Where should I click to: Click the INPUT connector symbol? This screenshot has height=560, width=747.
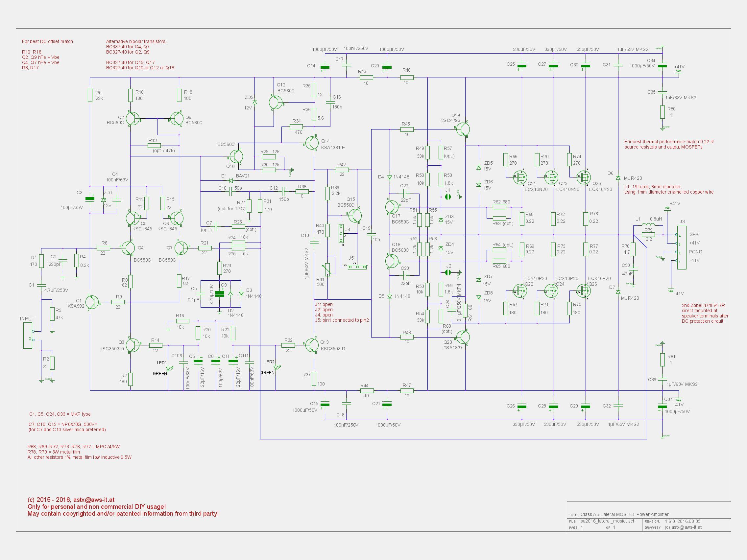coord(28,336)
